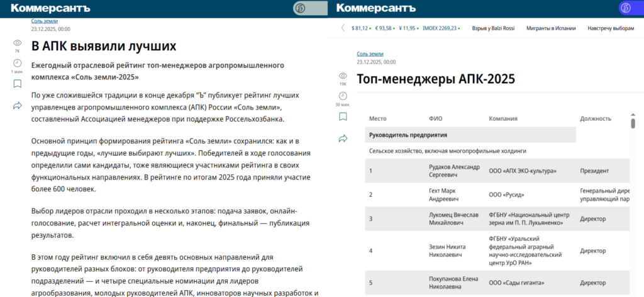Click the name Гехт Марк Андреевич
644x297 pixels.
click(x=443, y=194)
